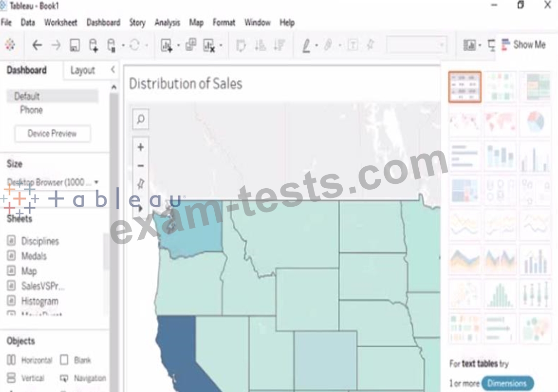Pin the map with the pin icon
The width and height of the screenshot is (558, 392).
point(141,184)
